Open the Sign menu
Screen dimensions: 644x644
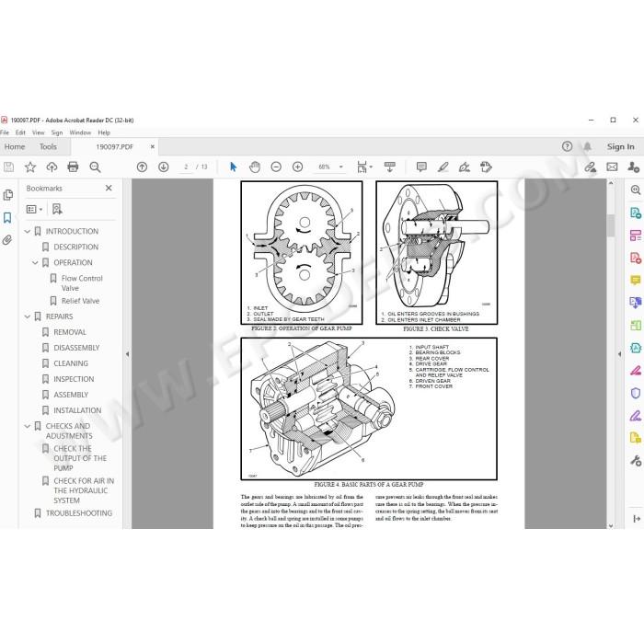coord(57,132)
